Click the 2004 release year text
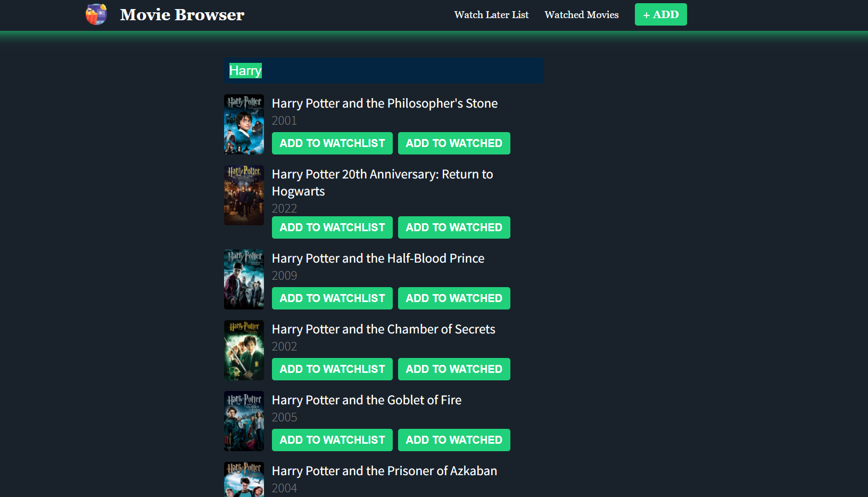 click(284, 488)
